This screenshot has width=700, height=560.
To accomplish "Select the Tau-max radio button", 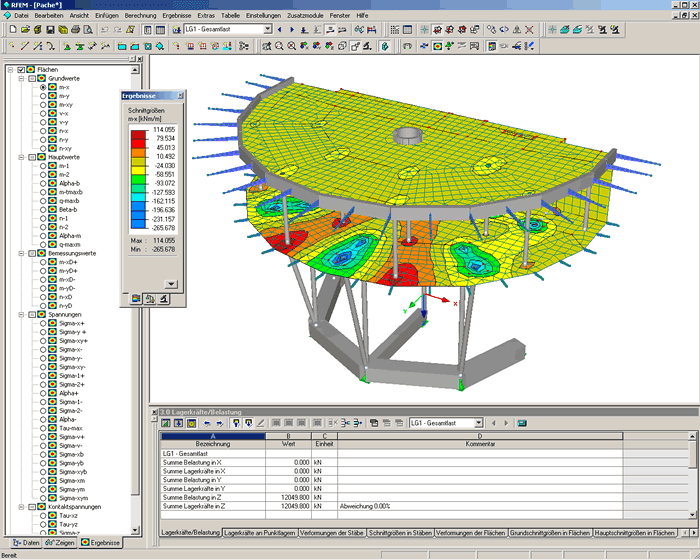I will pos(43,428).
